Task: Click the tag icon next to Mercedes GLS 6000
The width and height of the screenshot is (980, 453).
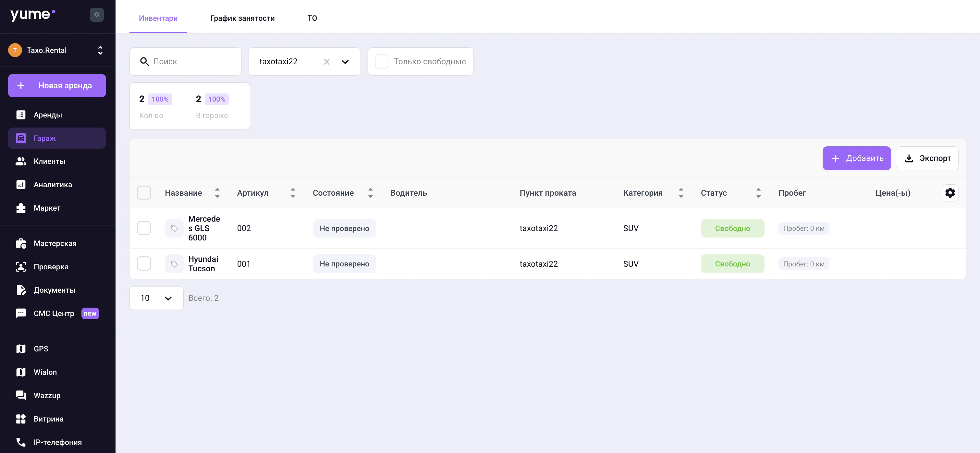Action: pyautogui.click(x=174, y=228)
